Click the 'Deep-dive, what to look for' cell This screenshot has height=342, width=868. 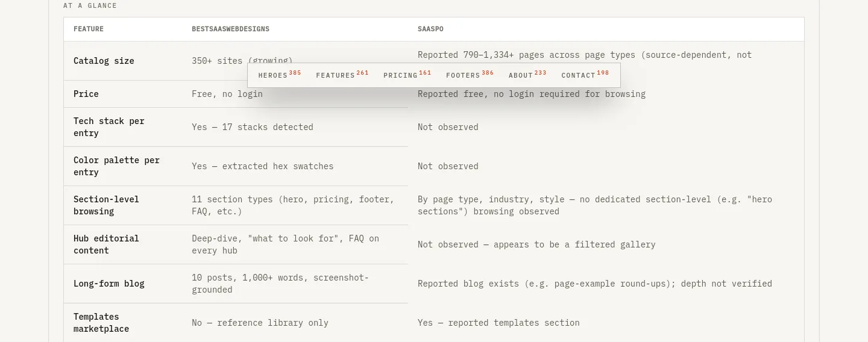[286, 244]
